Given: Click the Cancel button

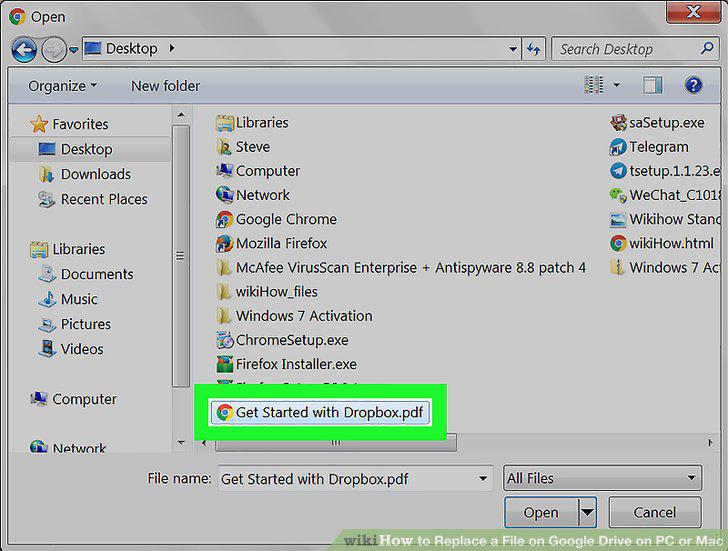Looking at the screenshot, I should [x=655, y=512].
